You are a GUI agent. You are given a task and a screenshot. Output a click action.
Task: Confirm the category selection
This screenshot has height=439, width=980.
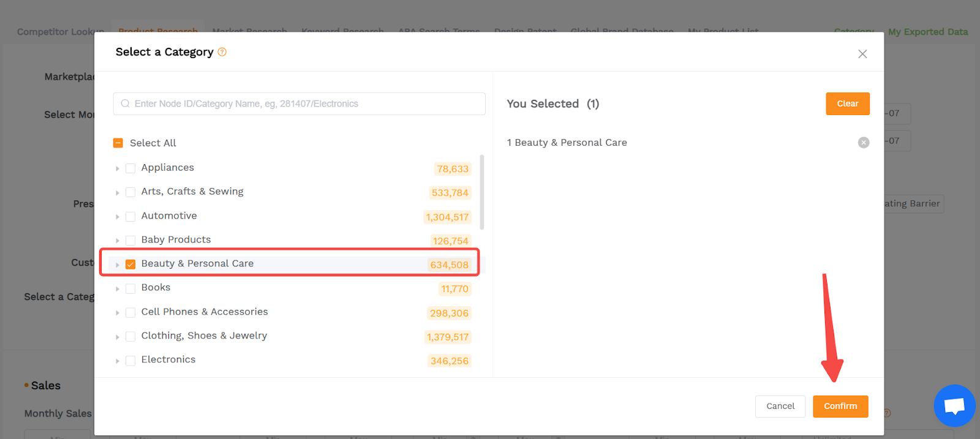click(840, 407)
